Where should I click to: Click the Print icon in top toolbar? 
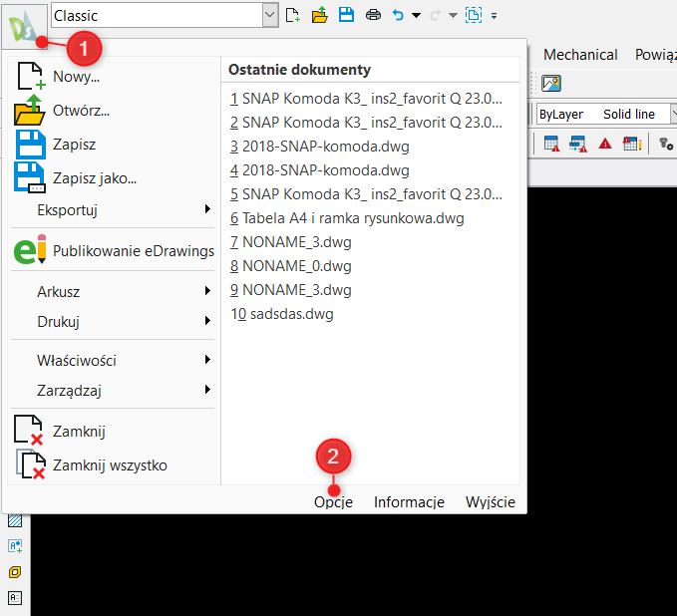(x=373, y=16)
